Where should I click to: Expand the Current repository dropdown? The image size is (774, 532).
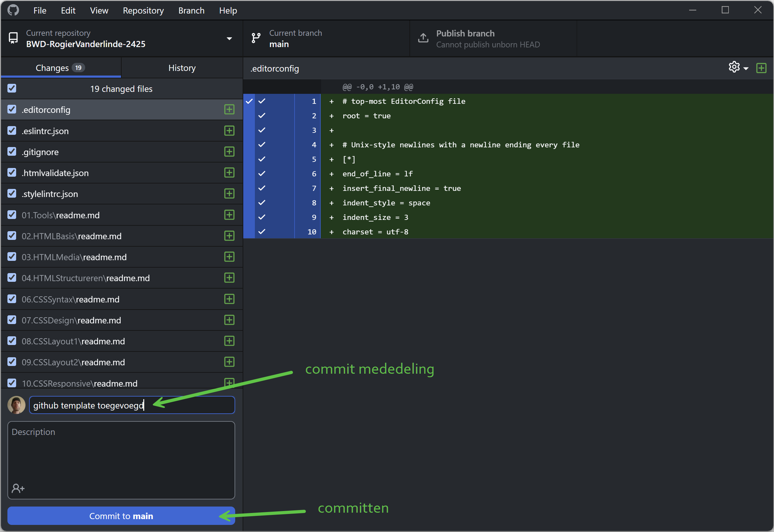pos(229,39)
